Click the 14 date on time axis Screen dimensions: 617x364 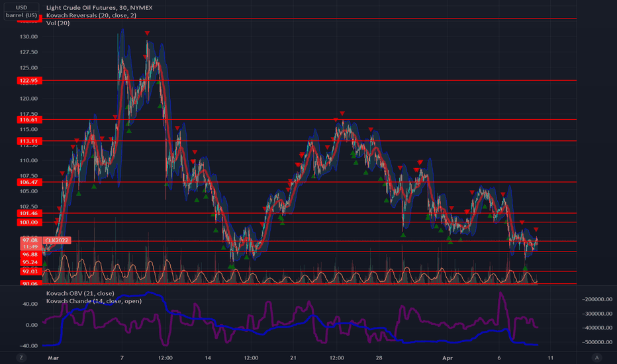[208, 357]
